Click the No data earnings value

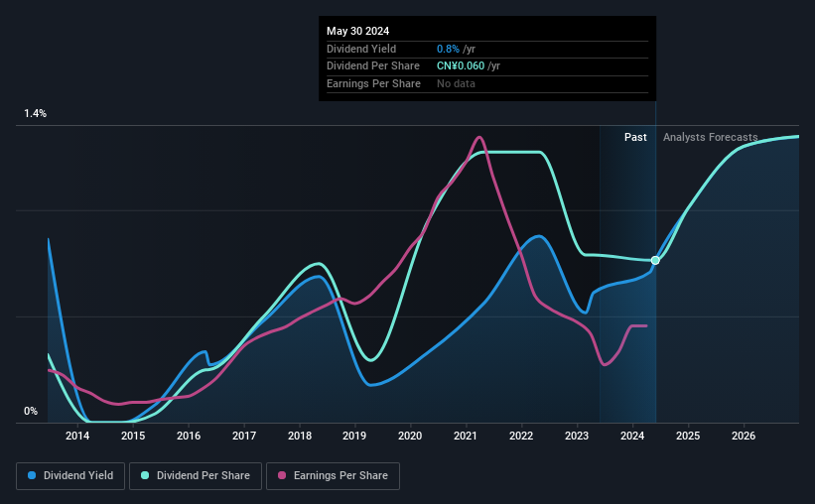456,83
